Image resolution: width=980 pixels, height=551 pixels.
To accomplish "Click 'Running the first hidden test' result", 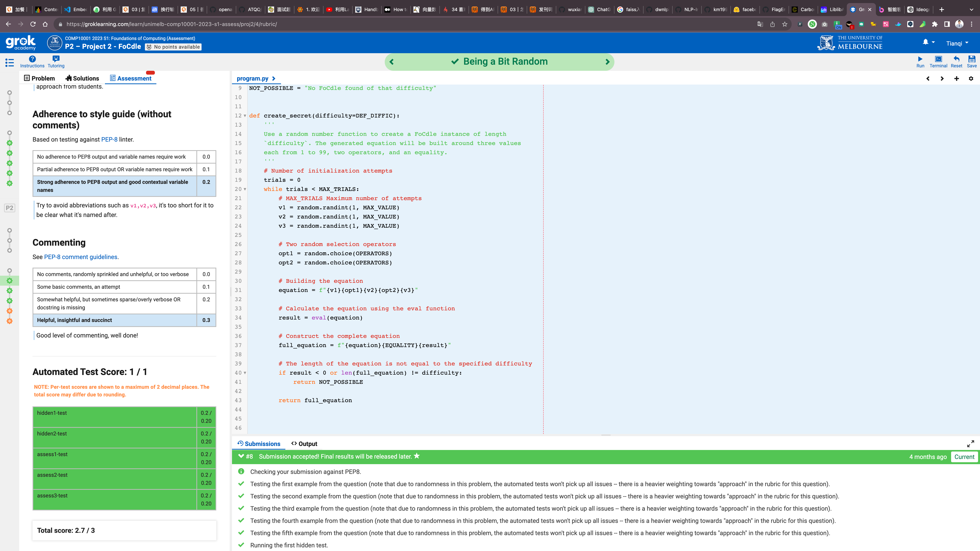I will (x=289, y=545).
